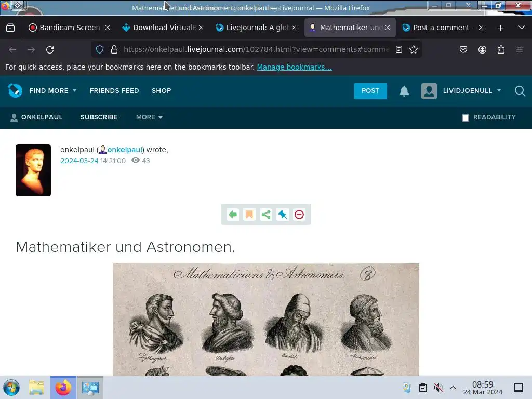Image resolution: width=532 pixels, height=399 pixels.
Task: Click SUBSCRIBE to onkelpaul
Action: [99, 117]
